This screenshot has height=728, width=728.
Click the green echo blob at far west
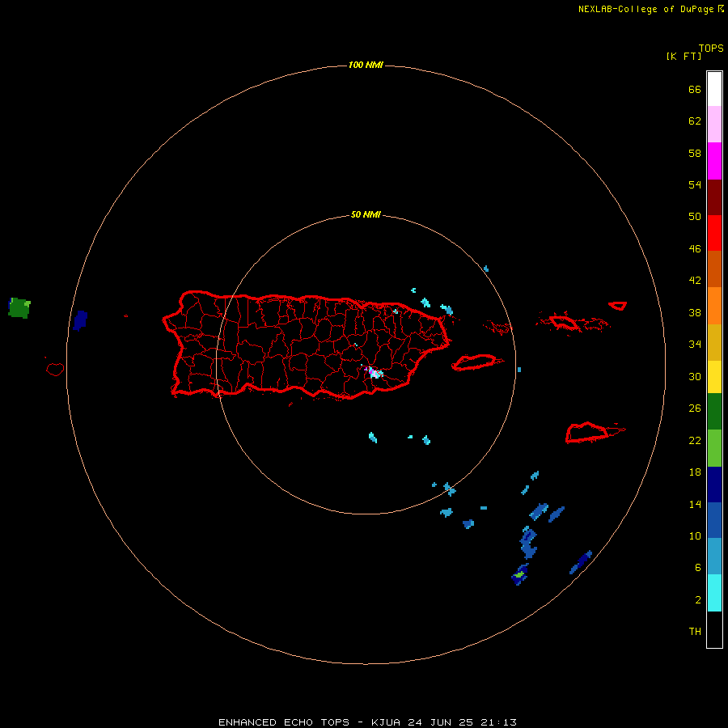pyautogui.click(x=19, y=308)
